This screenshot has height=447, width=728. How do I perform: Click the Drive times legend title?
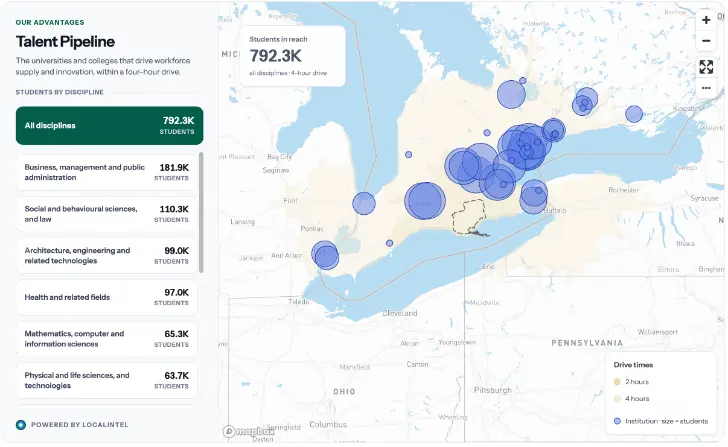(633, 365)
